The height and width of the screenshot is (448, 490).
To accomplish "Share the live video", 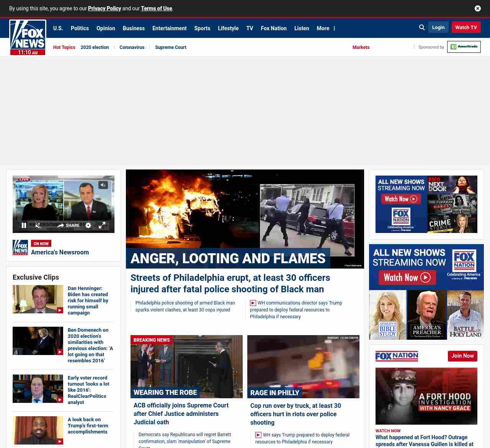I will (x=69, y=225).
